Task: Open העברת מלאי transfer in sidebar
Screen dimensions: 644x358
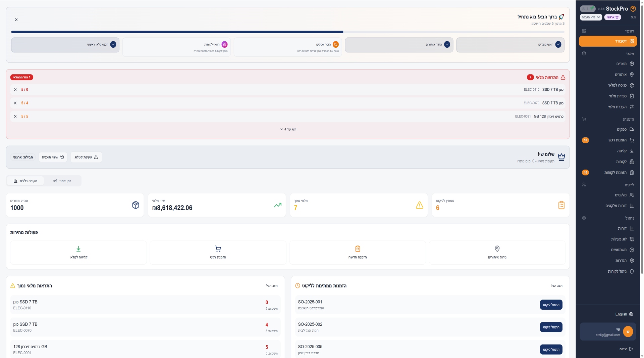Action: coord(620,107)
